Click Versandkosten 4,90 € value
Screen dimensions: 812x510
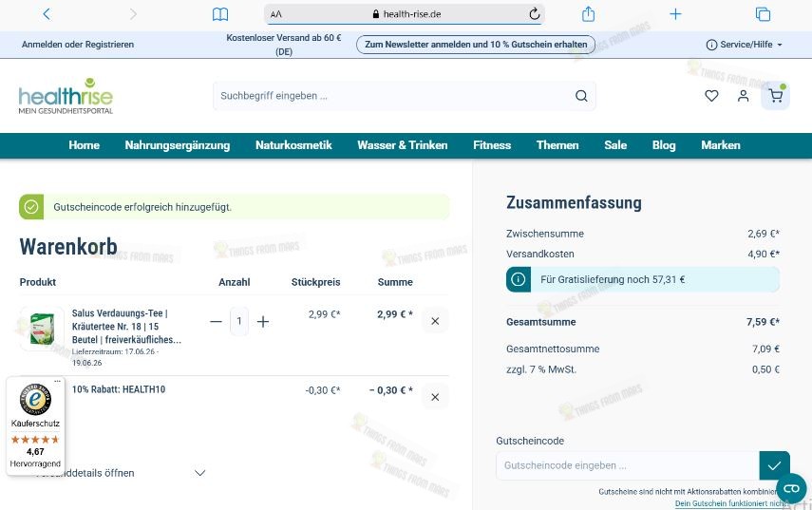point(764,255)
